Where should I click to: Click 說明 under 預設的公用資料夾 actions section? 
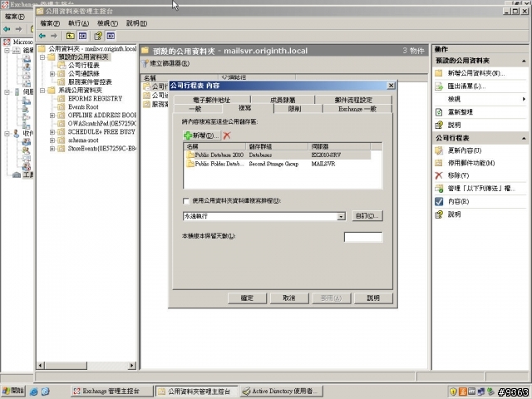(x=454, y=125)
